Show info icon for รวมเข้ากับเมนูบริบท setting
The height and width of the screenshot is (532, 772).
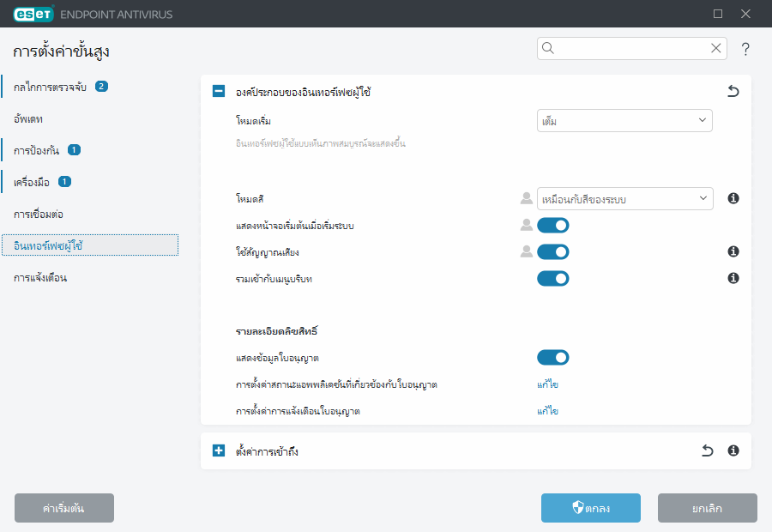click(733, 278)
